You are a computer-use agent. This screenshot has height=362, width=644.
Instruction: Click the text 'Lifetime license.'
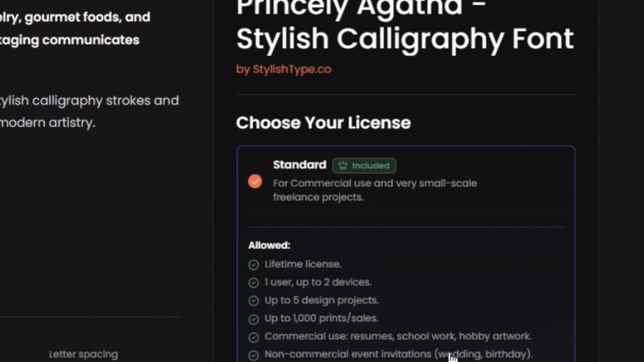coord(303,264)
